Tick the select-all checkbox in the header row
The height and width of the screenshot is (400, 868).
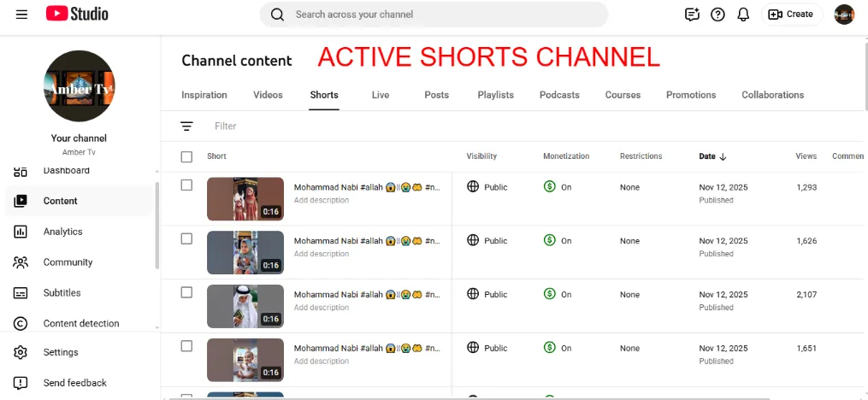coord(186,157)
